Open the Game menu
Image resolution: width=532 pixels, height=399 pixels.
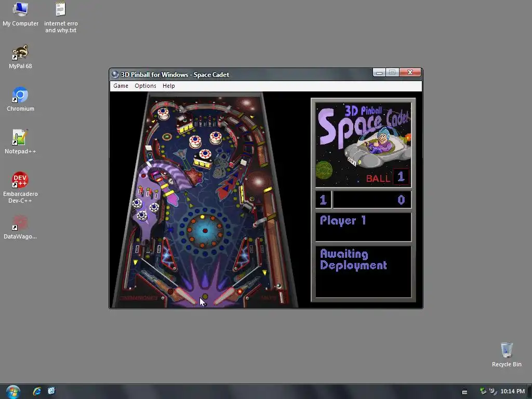pos(121,86)
